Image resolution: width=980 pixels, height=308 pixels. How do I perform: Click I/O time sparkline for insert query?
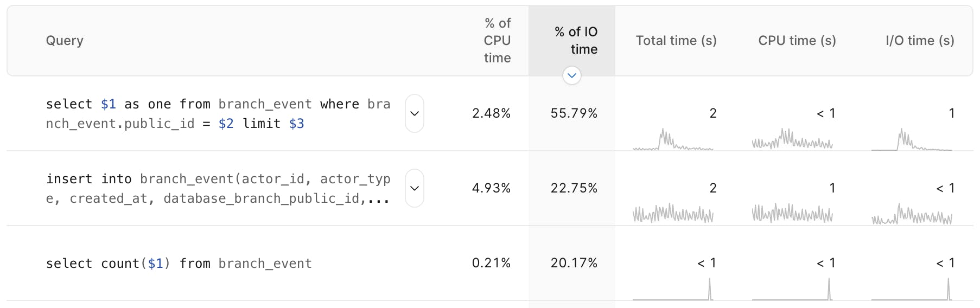(x=912, y=214)
